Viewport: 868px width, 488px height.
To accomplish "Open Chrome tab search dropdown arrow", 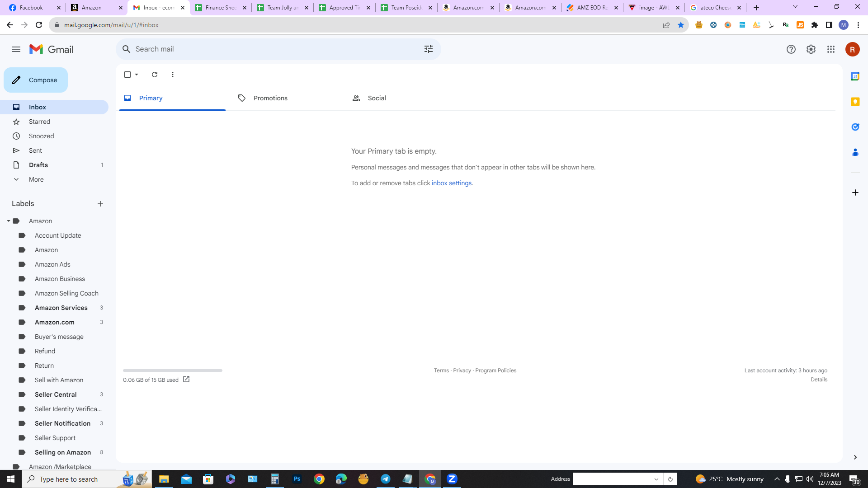I will coord(795,7).
